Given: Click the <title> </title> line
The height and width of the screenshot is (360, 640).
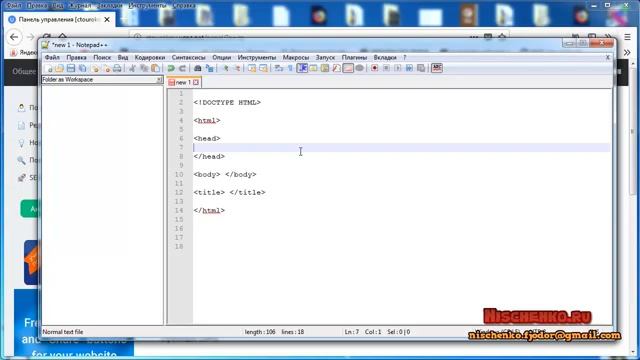Looking at the screenshot, I should [x=229, y=192].
